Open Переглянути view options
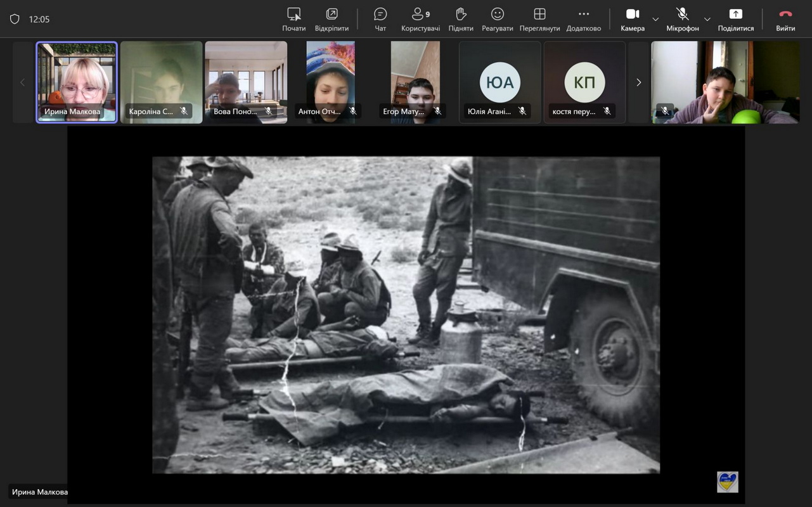Viewport: 812px width, 507px height. 539,19
